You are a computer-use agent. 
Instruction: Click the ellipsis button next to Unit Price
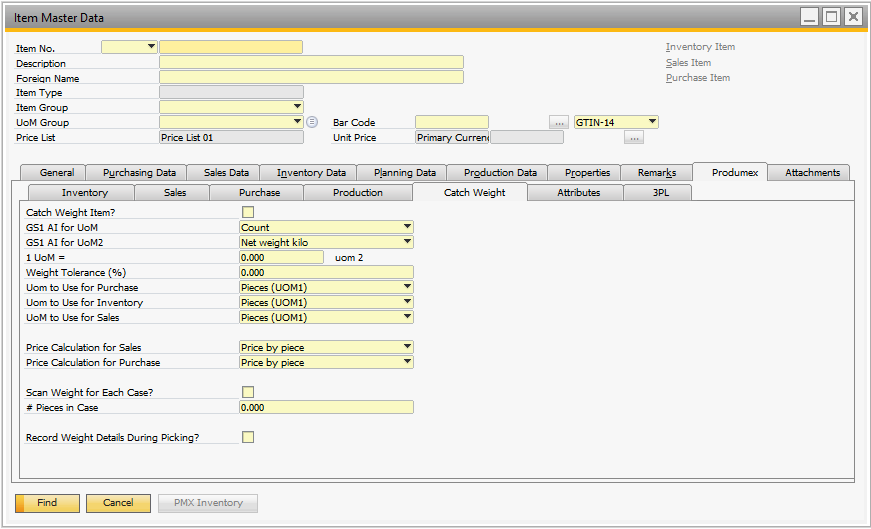point(633,138)
